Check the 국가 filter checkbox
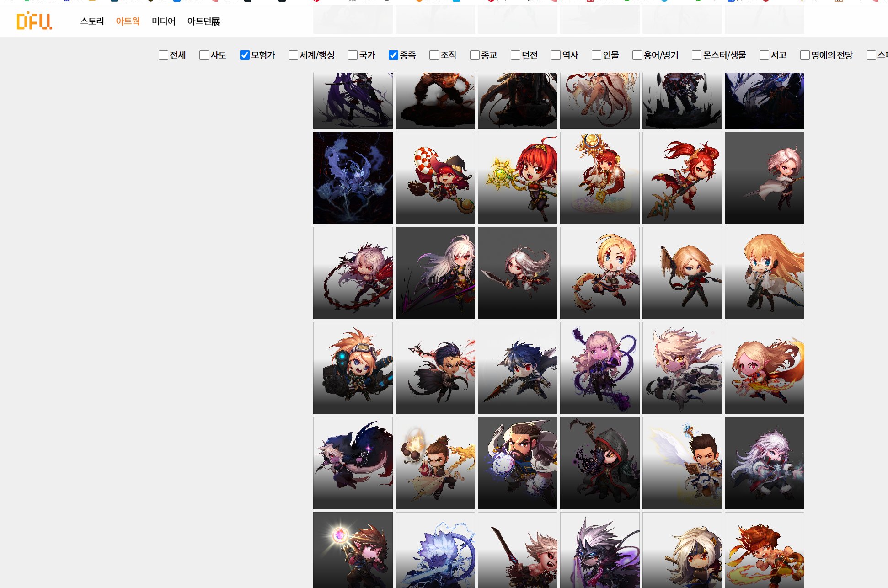The height and width of the screenshot is (588, 888). point(353,55)
